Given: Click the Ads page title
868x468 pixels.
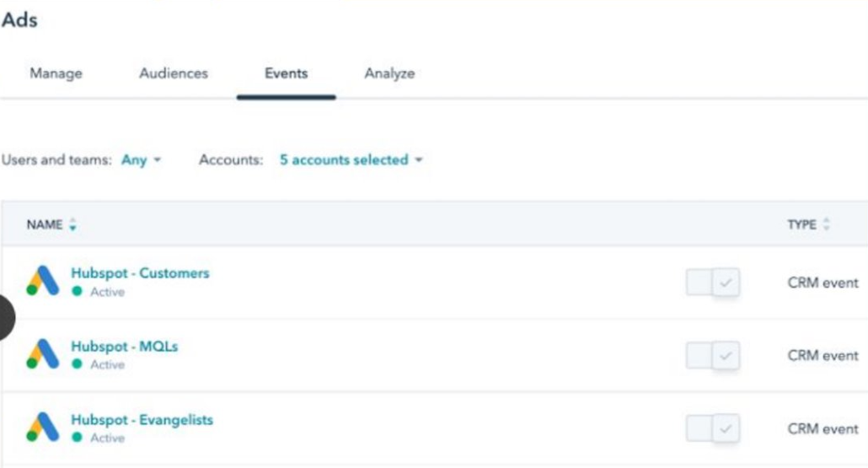Looking at the screenshot, I should click(19, 20).
